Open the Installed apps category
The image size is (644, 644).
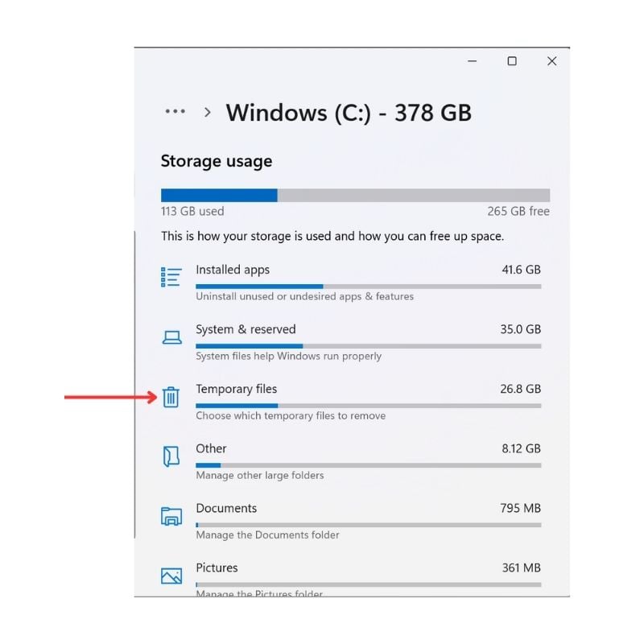232,270
